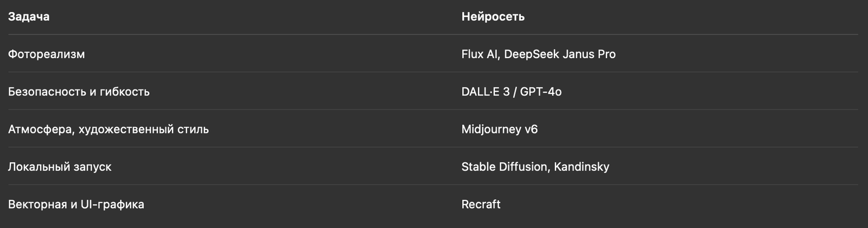Click the word Janus in the first row
Viewport: 868px width, 228px height.
point(579,54)
